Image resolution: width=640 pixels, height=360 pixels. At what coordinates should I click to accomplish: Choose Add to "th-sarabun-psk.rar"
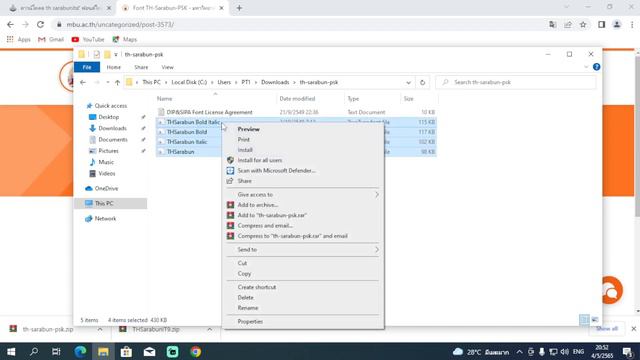pyautogui.click(x=272, y=215)
